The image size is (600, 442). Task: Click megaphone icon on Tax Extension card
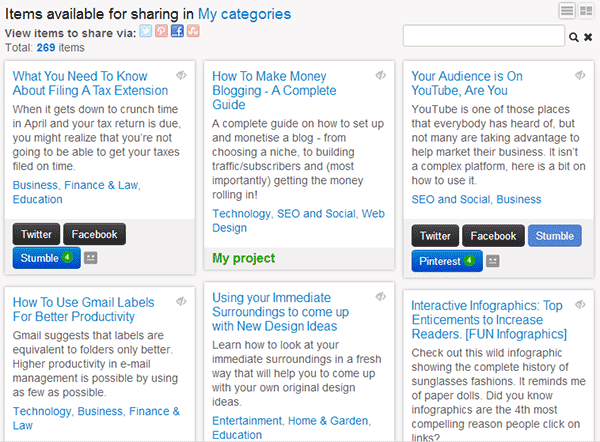tap(181, 75)
